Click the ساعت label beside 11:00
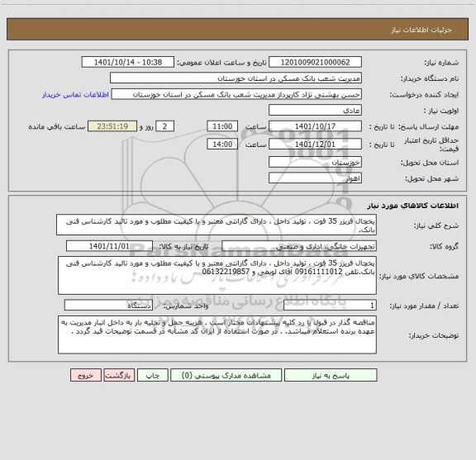Viewport: 476px width, 460px height. coord(255,126)
